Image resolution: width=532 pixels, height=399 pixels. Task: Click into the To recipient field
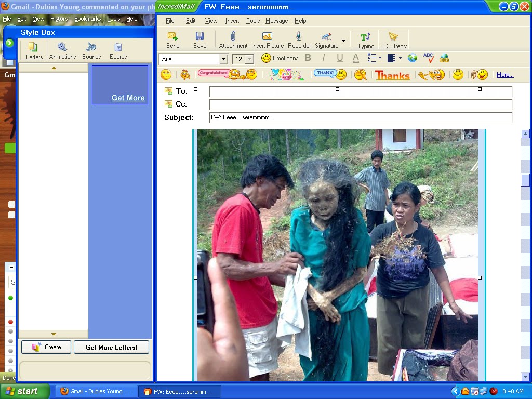click(x=361, y=91)
